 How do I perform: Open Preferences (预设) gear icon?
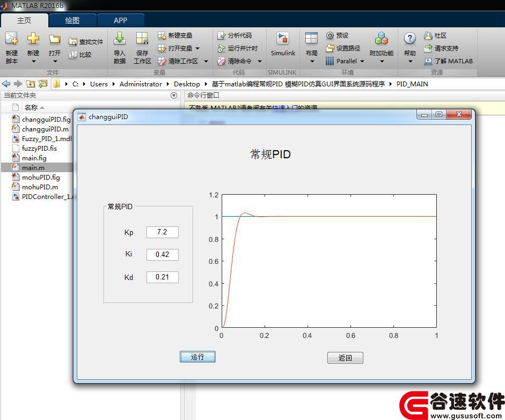click(330, 35)
